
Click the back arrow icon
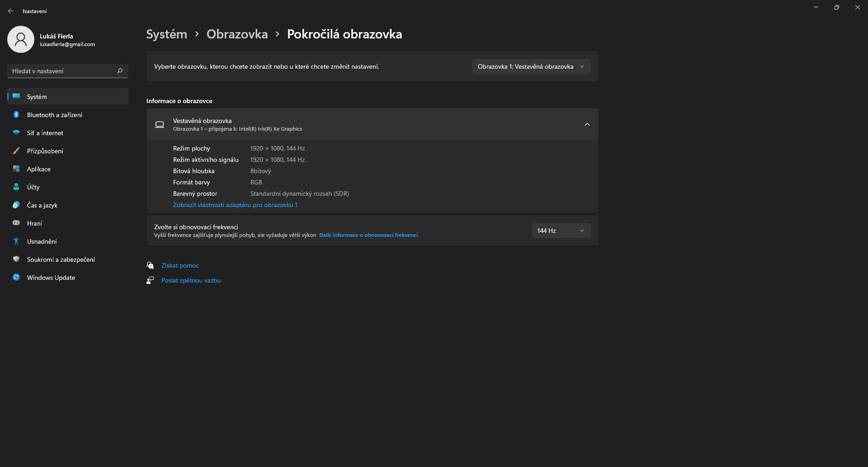tap(11, 11)
